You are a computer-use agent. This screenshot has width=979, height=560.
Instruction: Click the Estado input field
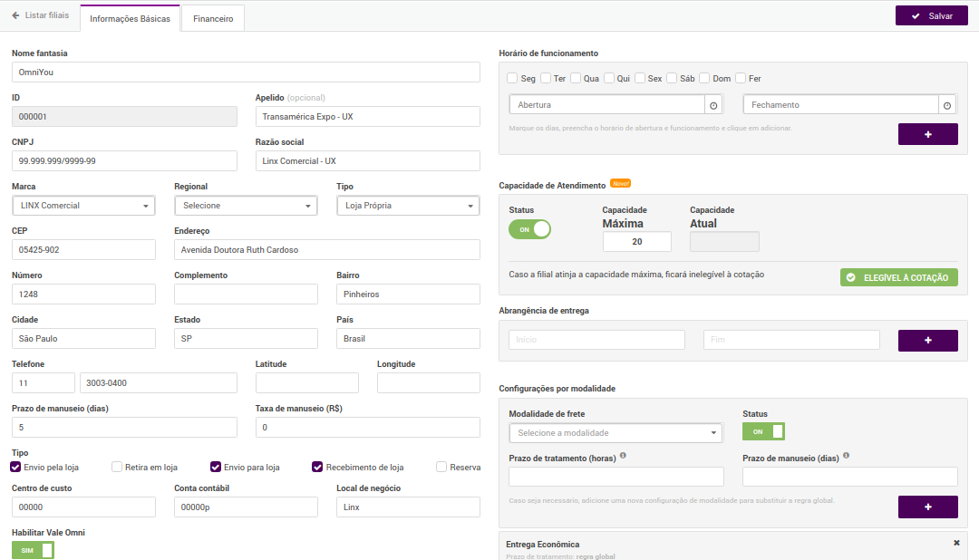[x=246, y=338]
